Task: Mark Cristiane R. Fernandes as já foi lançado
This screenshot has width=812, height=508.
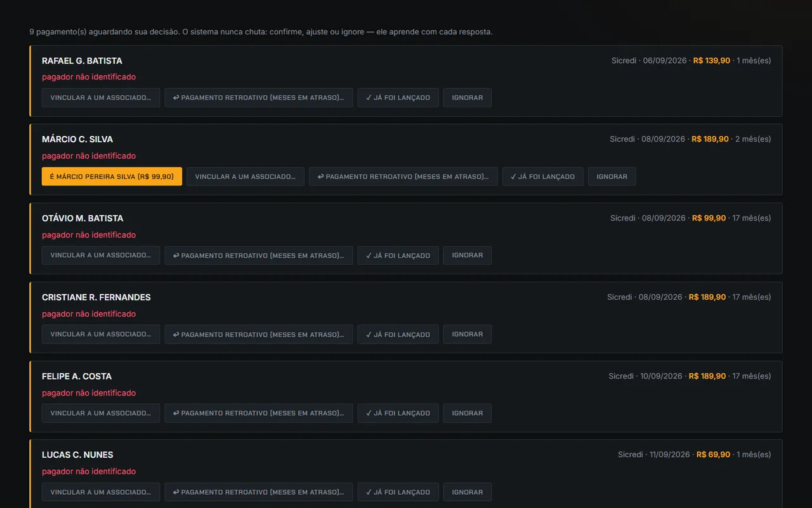Action: tap(398, 334)
